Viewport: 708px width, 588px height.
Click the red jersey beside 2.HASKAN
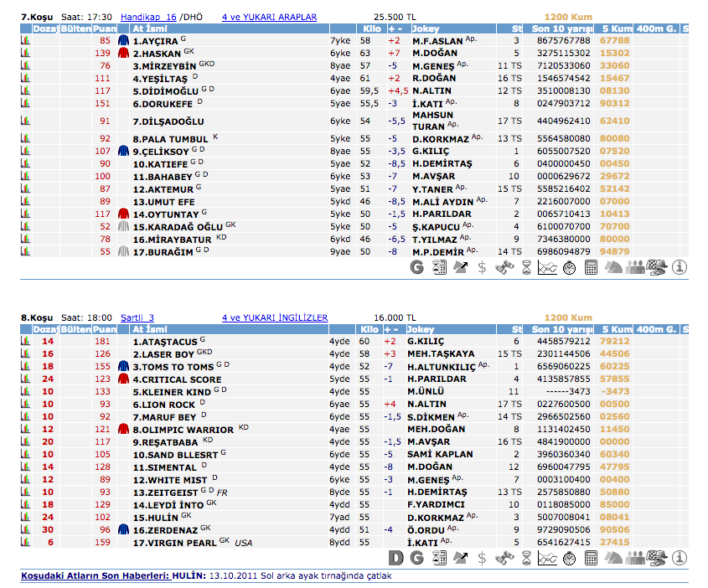(123, 53)
